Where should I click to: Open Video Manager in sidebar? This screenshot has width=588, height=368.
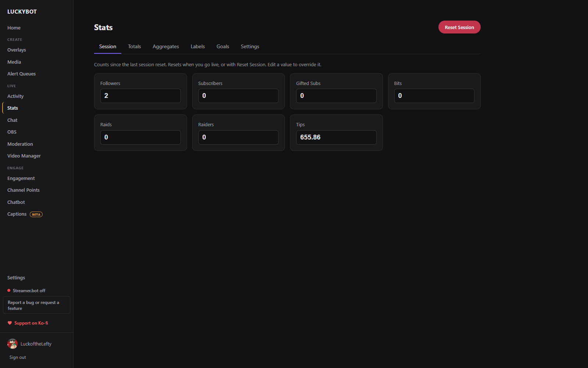tap(24, 156)
